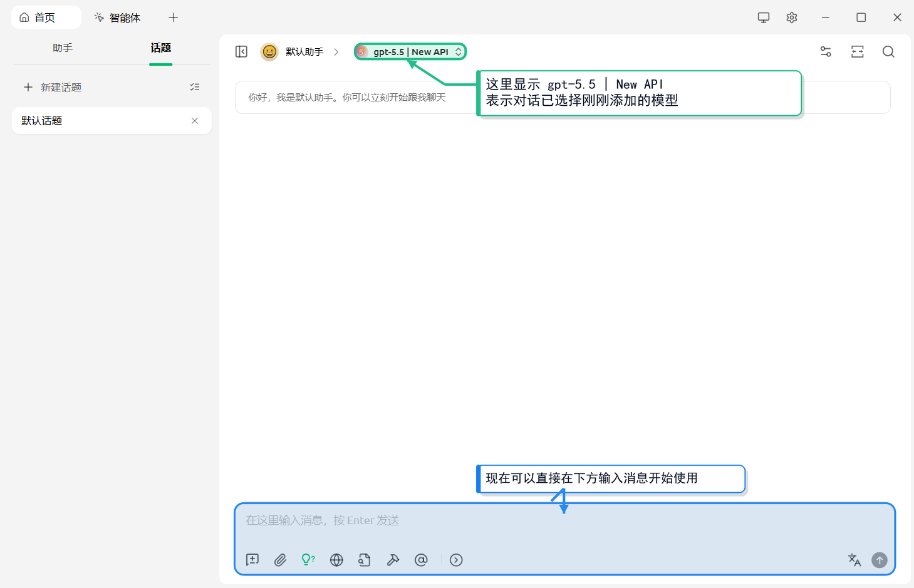Maximize the application window

(x=861, y=18)
